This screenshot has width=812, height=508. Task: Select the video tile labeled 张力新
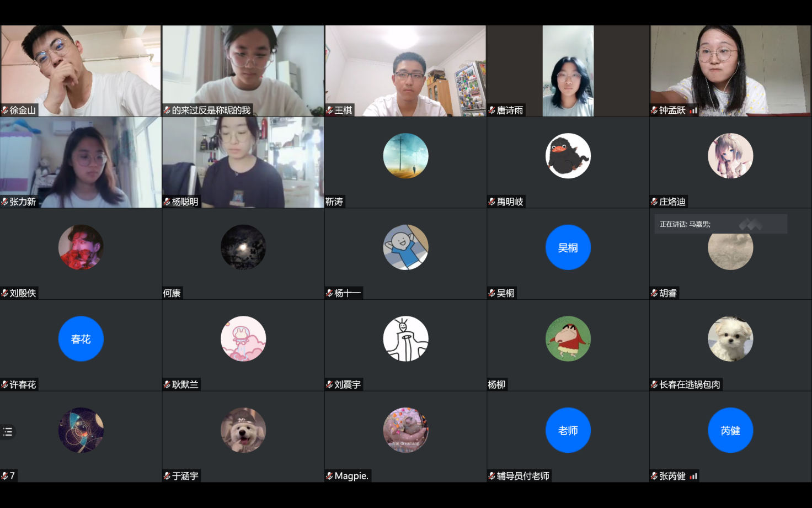tap(81, 162)
